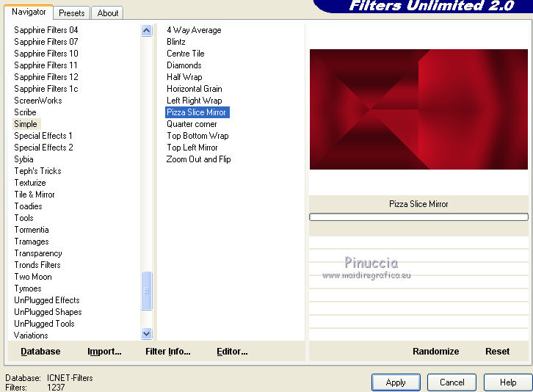Viewport: 533px width, 392px height.
Task: Select Tronds Filters category
Action: coord(37,265)
